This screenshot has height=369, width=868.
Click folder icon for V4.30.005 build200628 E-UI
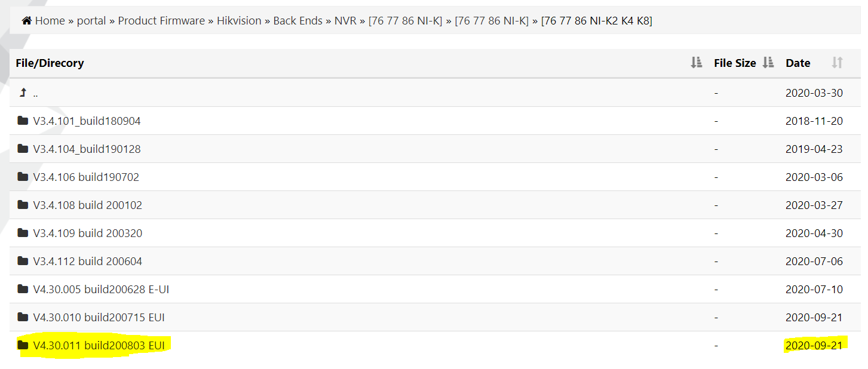click(x=23, y=289)
